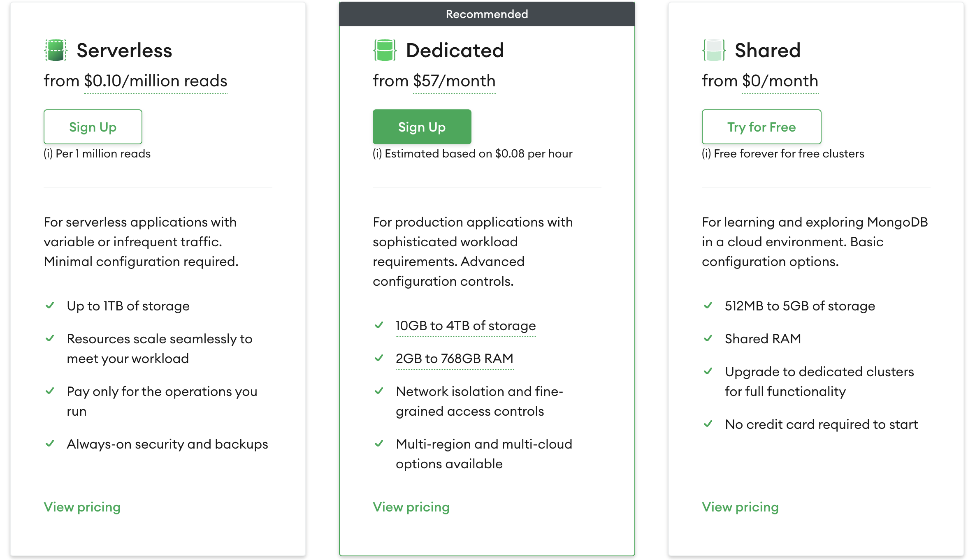Click checkmark beside Multi-region and multi-cloud options
The height and width of the screenshot is (560, 975).
379,444
